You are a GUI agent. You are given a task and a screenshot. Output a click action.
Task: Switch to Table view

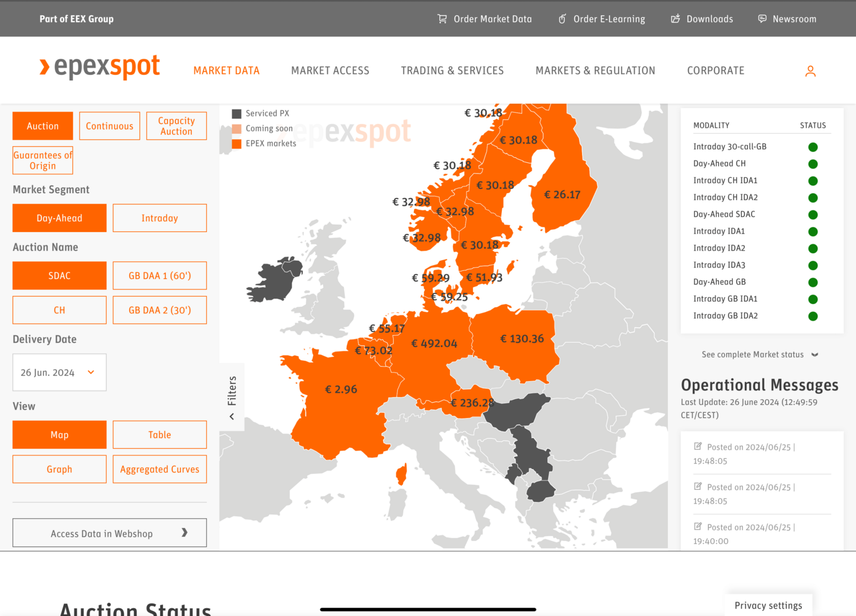click(159, 435)
